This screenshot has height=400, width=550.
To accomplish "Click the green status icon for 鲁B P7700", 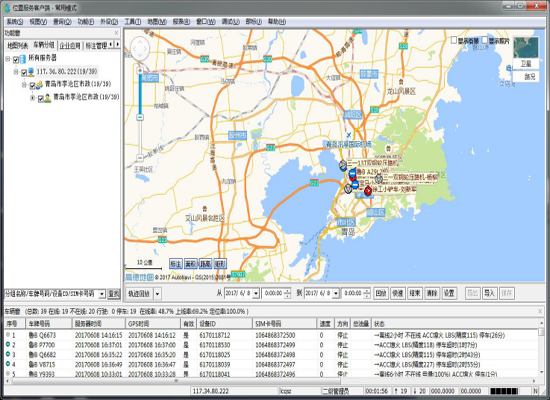I will (8, 345).
